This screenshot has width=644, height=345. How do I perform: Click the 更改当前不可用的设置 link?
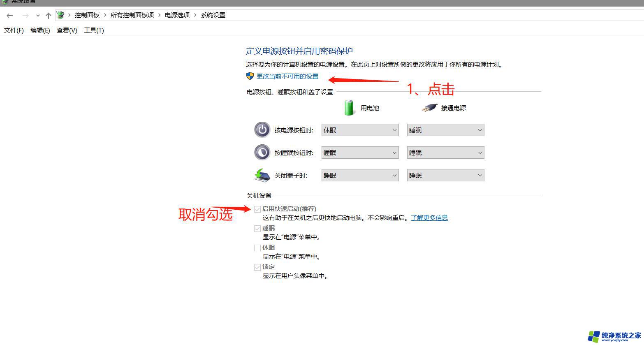[287, 76]
